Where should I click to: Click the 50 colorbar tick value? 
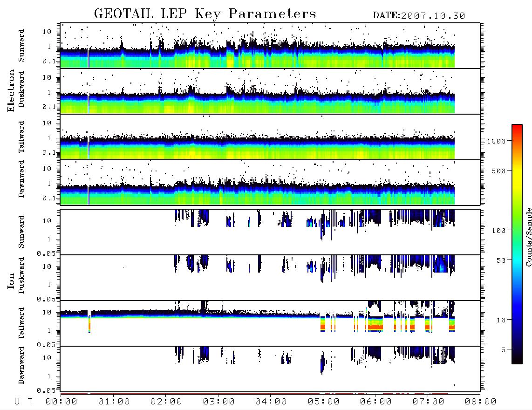(501, 260)
